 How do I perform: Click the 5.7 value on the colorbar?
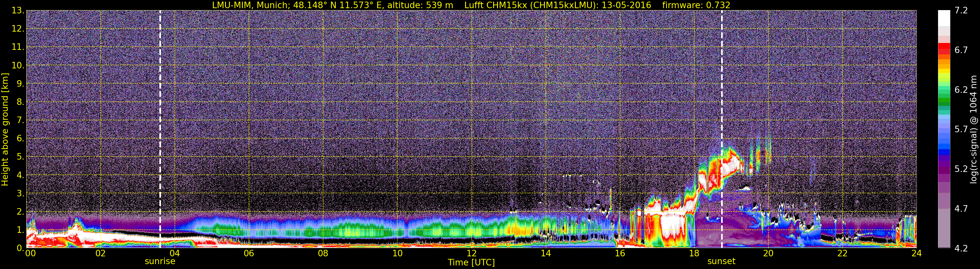(961, 130)
